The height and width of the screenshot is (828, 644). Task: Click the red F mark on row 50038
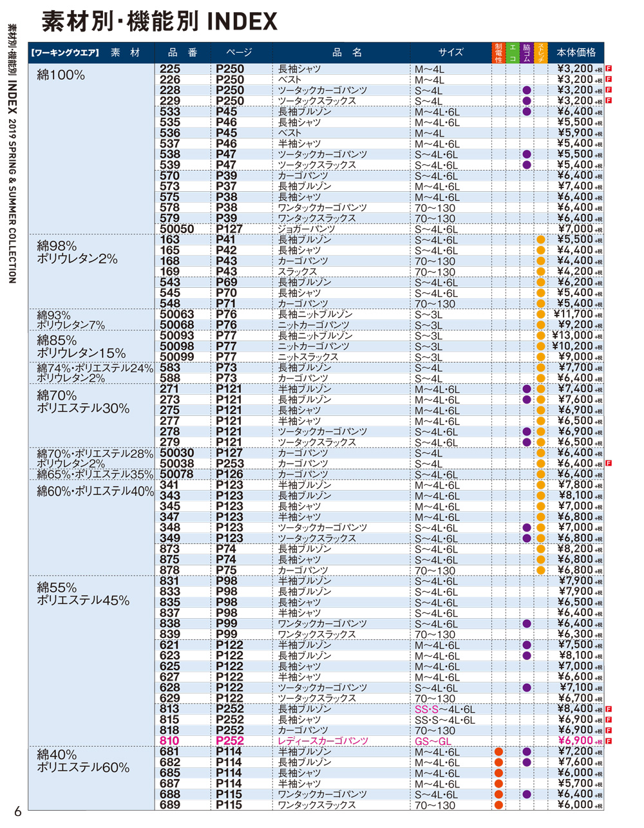[x=609, y=464]
